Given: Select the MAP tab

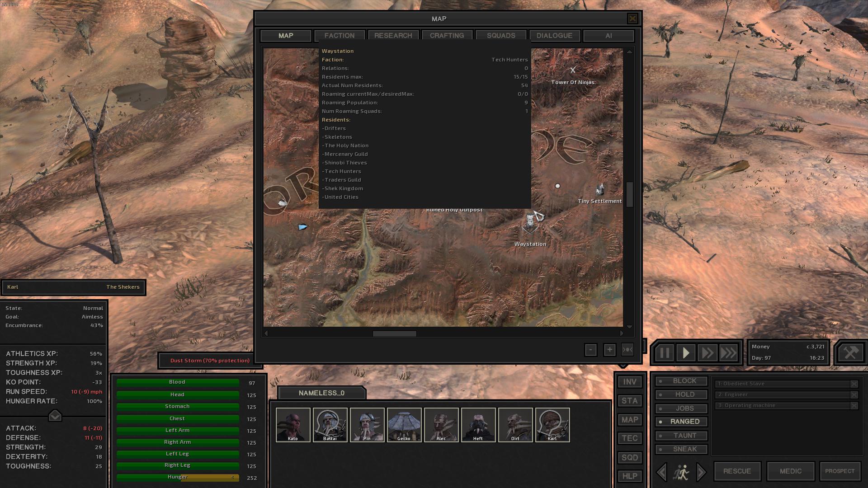Looking at the screenshot, I should [286, 36].
